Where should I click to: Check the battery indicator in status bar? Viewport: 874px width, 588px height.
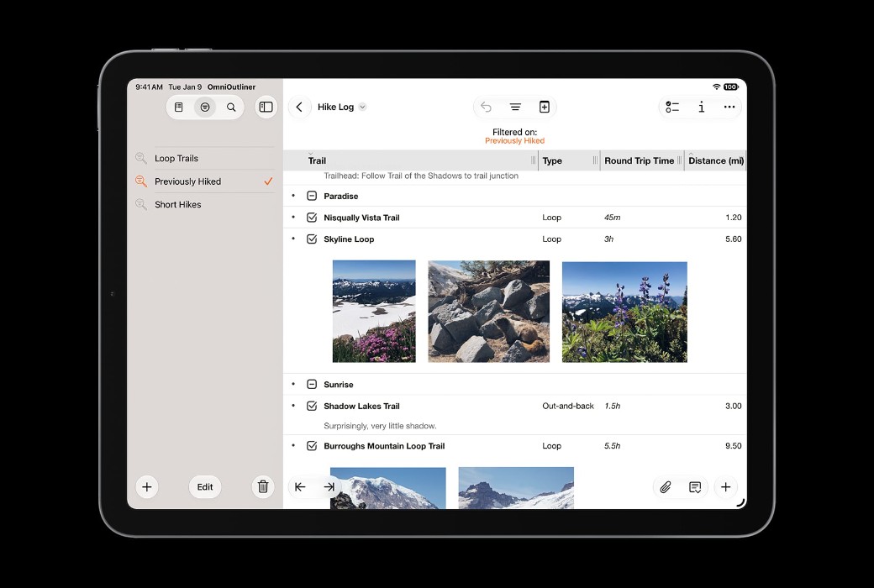pos(731,87)
